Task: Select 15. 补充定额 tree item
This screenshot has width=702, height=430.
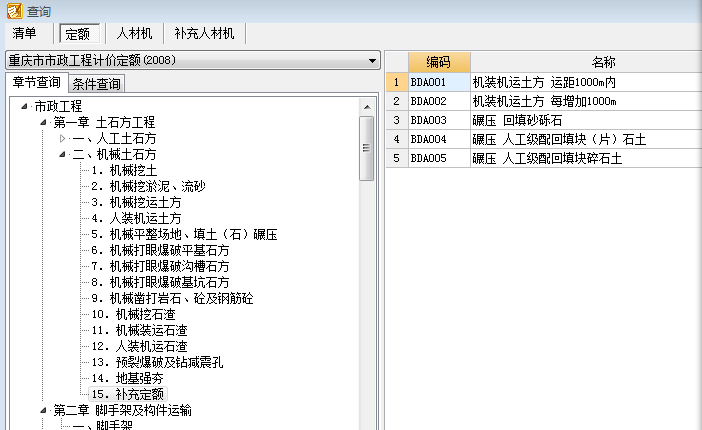Action: (128, 394)
